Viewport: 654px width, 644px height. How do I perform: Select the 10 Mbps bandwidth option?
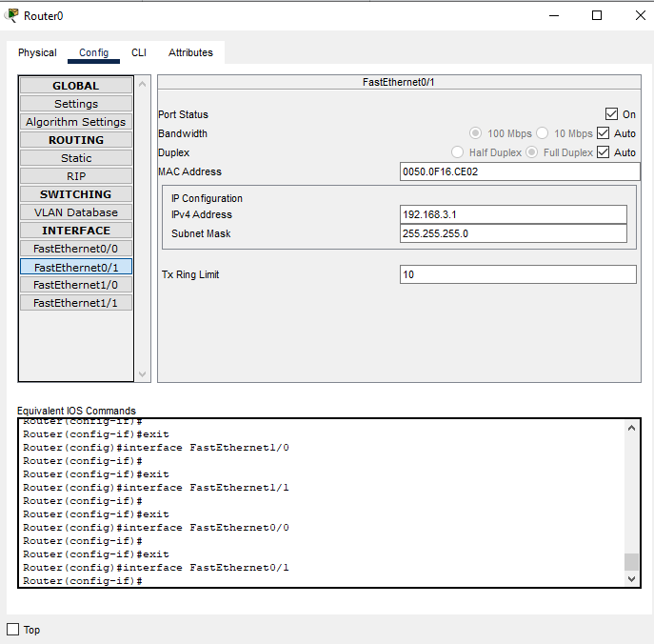tap(543, 133)
